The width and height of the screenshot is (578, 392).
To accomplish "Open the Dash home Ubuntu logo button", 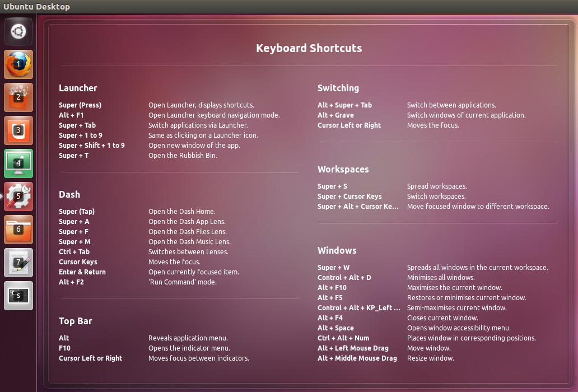I will tap(18, 31).
